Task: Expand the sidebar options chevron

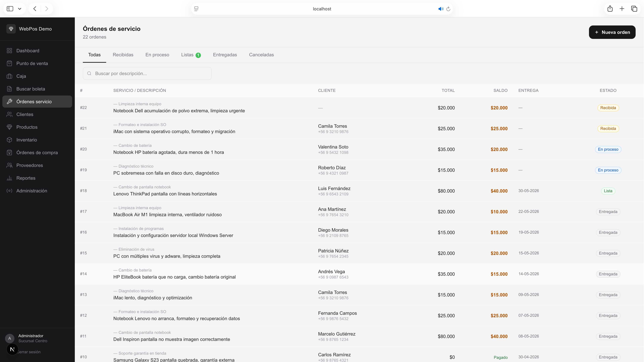Action: coord(19,9)
